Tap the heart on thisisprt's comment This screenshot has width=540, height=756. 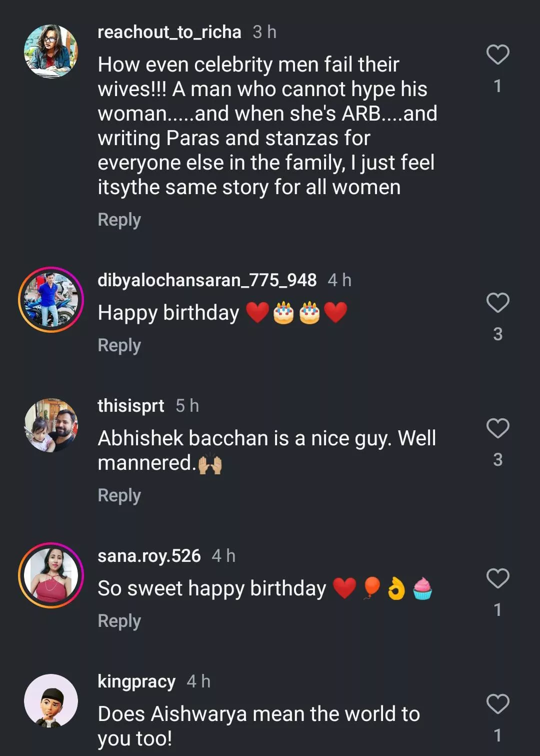point(497,428)
